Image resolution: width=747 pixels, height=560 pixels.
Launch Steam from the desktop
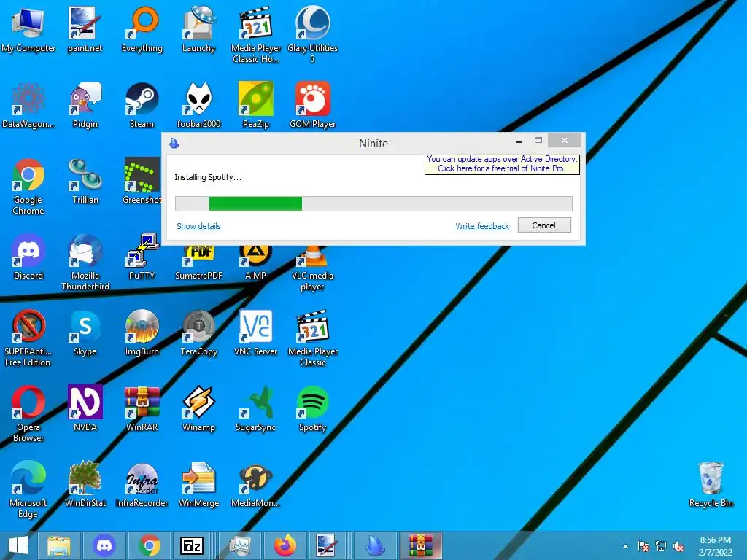pos(142,105)
